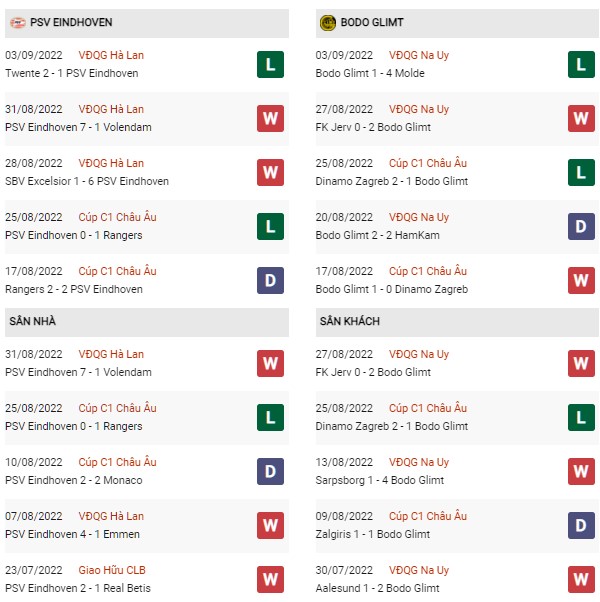The image size is (600, 602).
Task: Open the Giao Hữu CLB competition link
Action: 112,570
